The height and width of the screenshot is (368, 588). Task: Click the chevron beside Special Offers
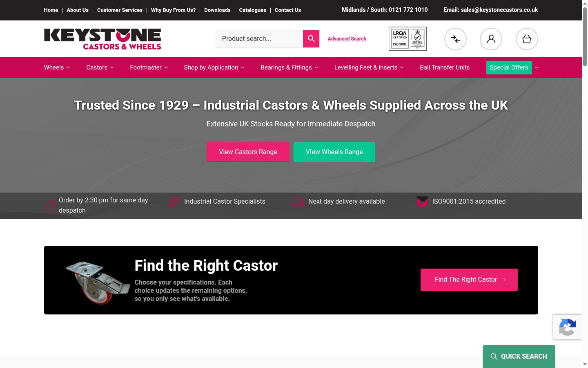pos(537,67)
